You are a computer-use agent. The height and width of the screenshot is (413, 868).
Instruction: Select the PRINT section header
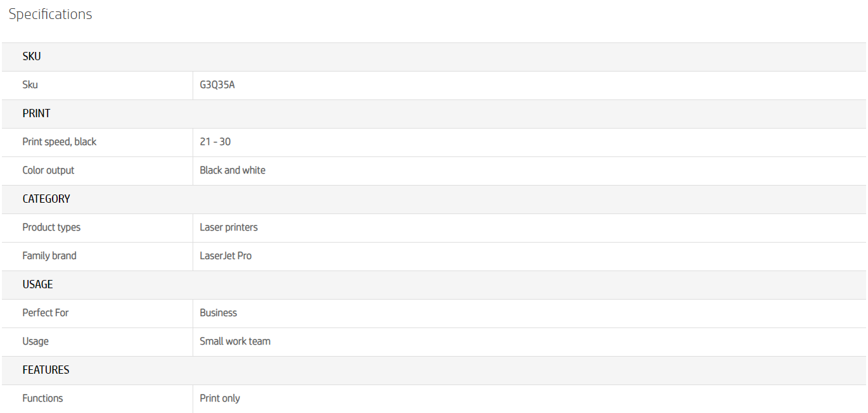point(36,113)
